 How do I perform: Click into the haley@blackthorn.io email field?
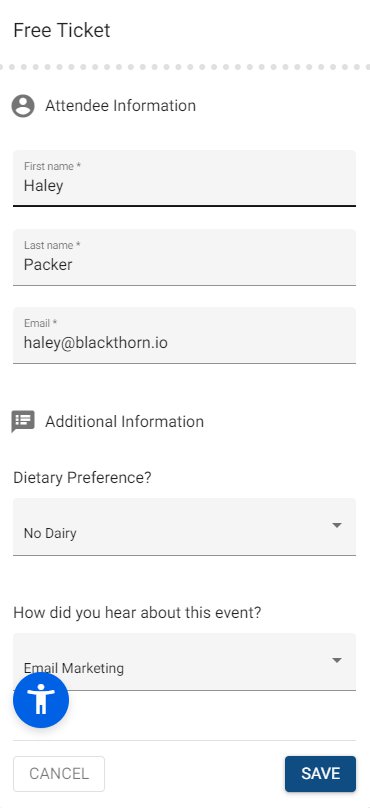(184, 335)
